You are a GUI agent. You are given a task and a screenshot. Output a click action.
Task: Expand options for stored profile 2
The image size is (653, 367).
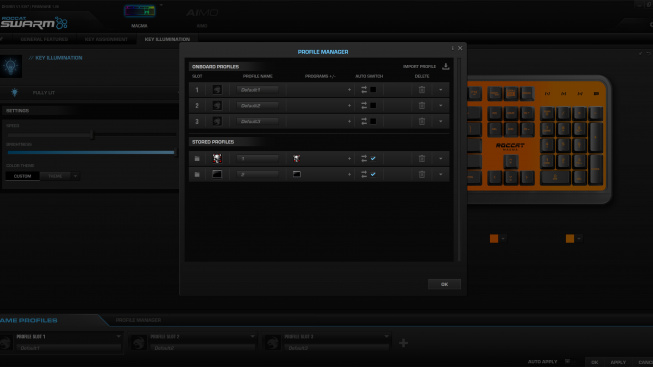[441, 174]
